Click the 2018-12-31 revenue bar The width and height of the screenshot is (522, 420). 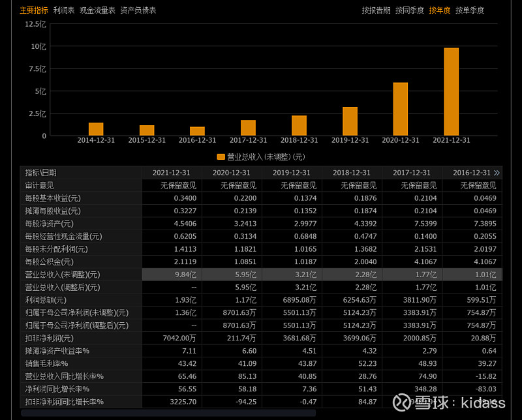(299, 125)
